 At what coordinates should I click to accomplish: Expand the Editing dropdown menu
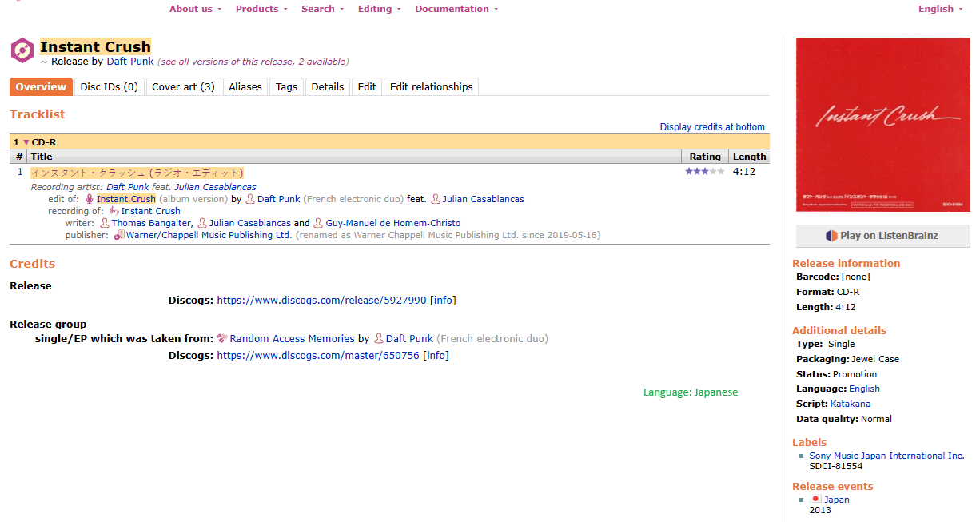pos(380,9)
